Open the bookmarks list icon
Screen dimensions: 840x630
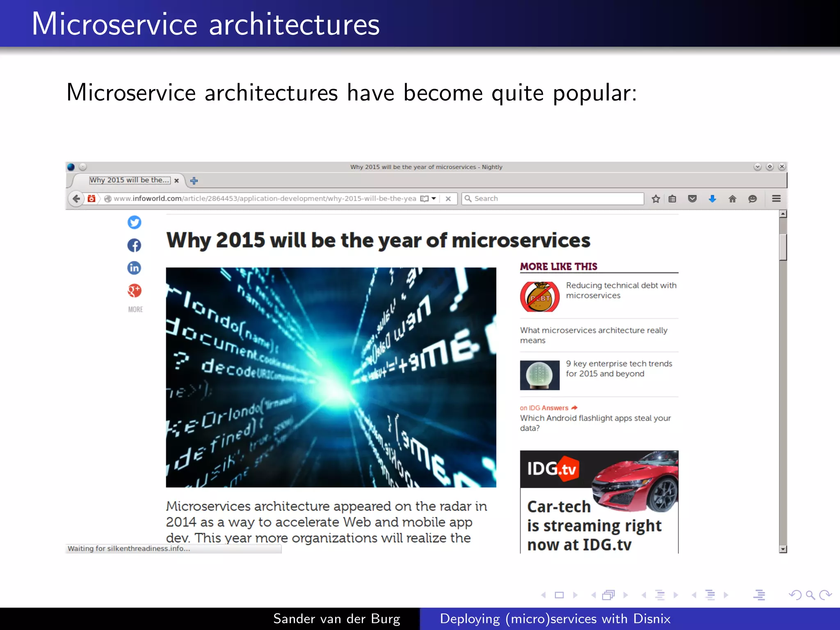pyautogui.click(x=672, y=199)
